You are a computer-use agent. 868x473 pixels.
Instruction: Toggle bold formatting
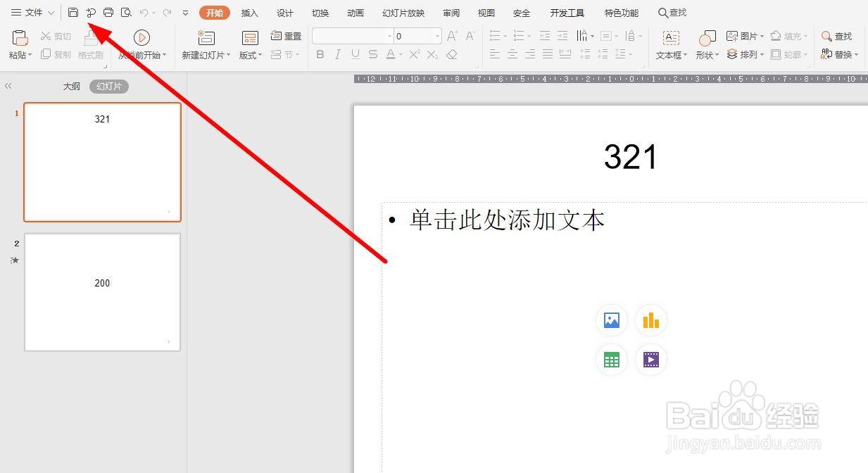pos(320,54)
